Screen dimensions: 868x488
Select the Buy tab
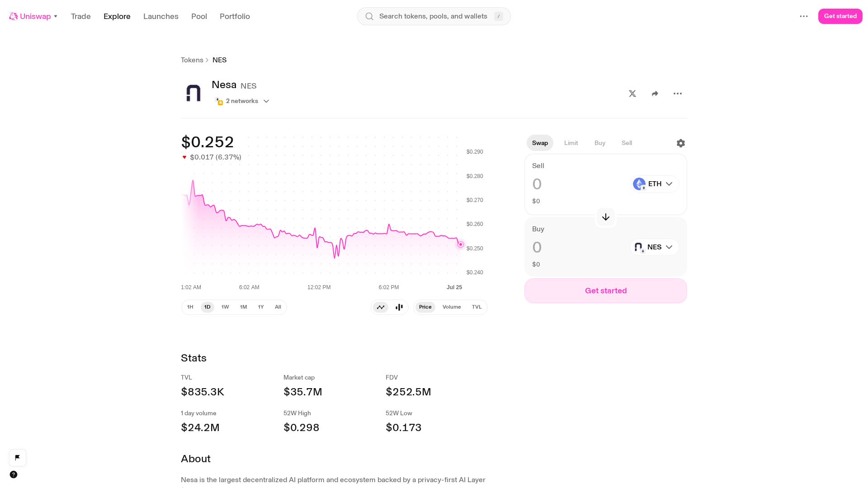click(600, 143)
